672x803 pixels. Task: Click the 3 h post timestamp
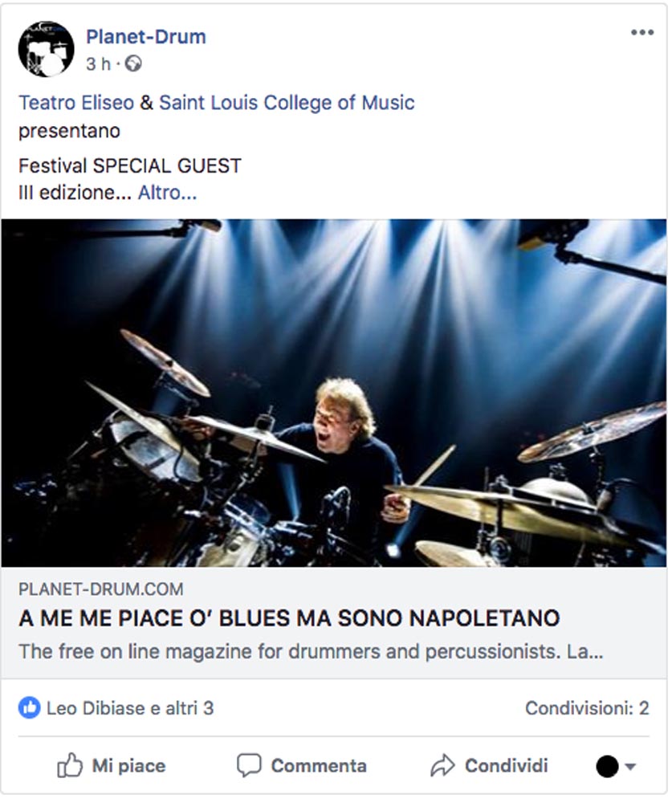tap(98, 64)
